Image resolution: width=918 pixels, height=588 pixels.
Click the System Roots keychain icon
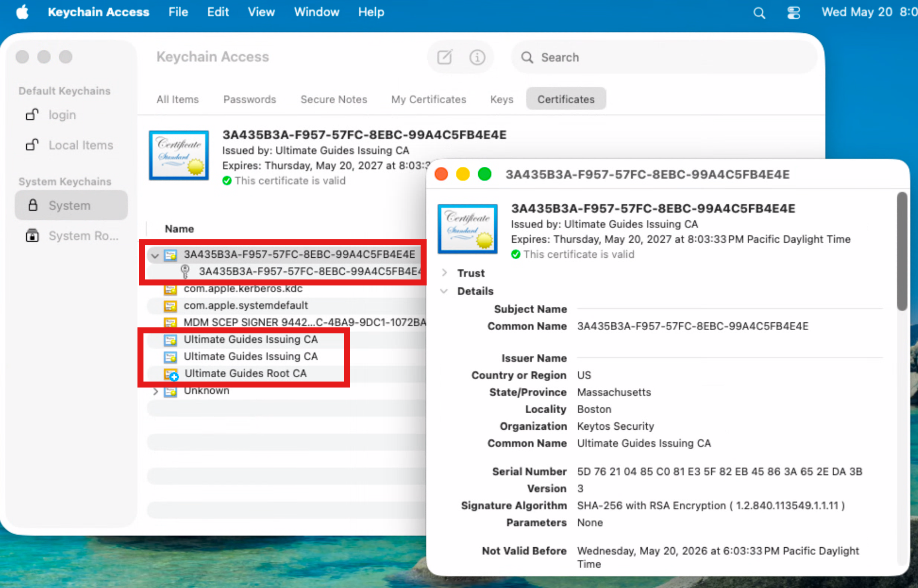pos(32,235)
